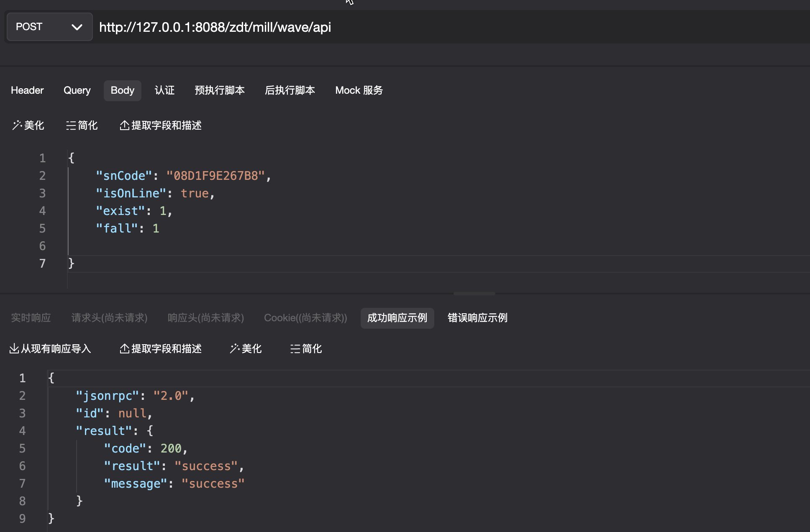The image size is (810, 532).
Task: Open the 认证 tab
Action: [x=164, y=90]
